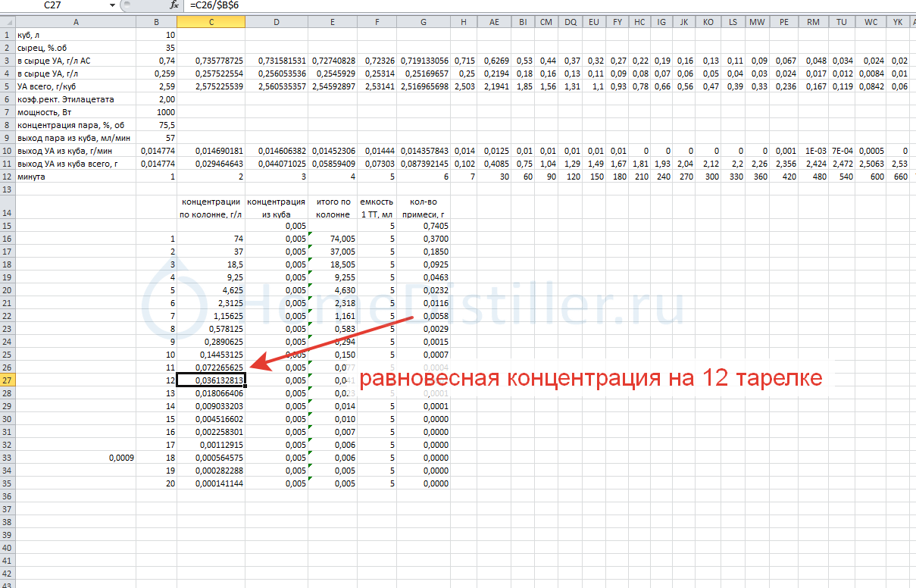The width and height of the screenshot is (916, 588).
Task: Click header 'итого по колонне'
Action: click(x=333, y=208)
